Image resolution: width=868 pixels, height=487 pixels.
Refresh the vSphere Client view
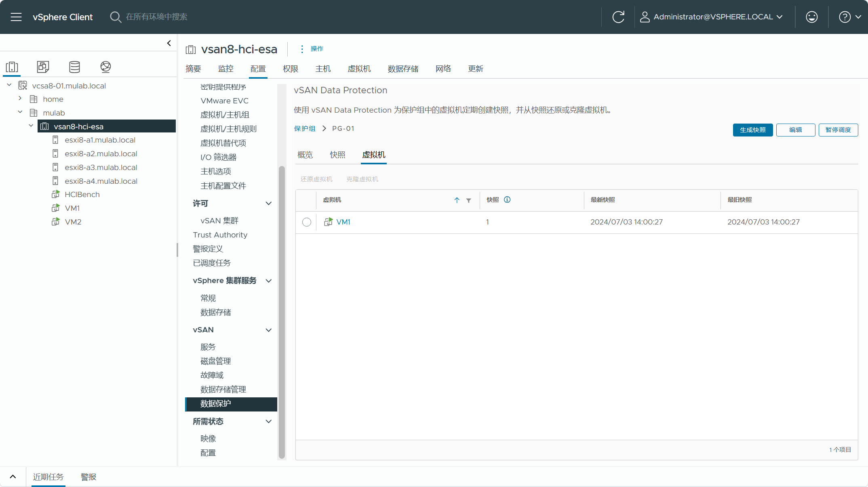click(618, 17)
